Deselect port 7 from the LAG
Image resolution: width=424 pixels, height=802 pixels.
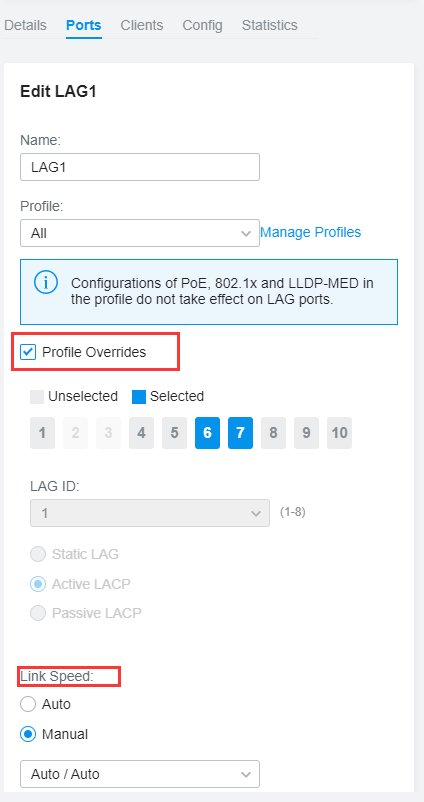(240, 433)
